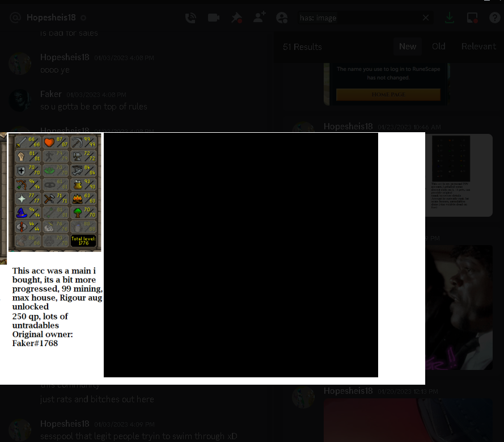Viewport: 504px width, 442px height.
Task: Click the avatar on the 01/20/2023 search result
Action: [303, 397]
